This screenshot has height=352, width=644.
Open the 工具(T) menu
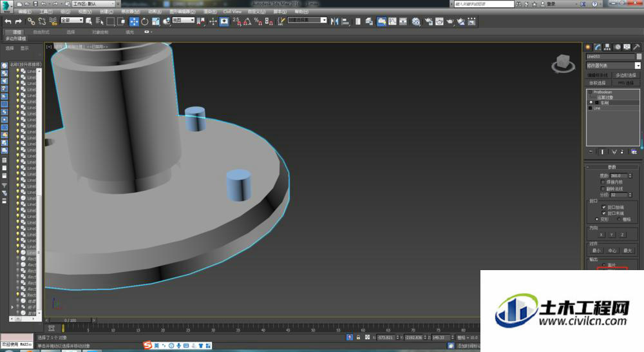coord(46,12)
